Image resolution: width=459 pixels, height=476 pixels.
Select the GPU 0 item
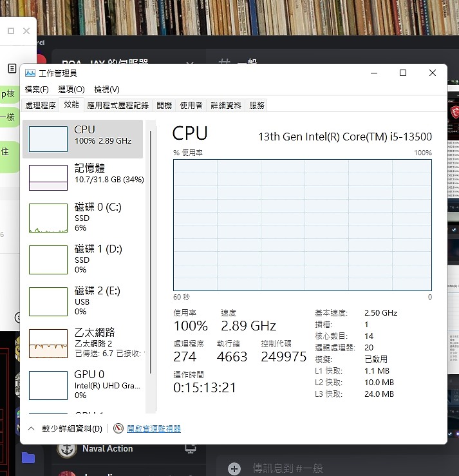click(82, 385)
